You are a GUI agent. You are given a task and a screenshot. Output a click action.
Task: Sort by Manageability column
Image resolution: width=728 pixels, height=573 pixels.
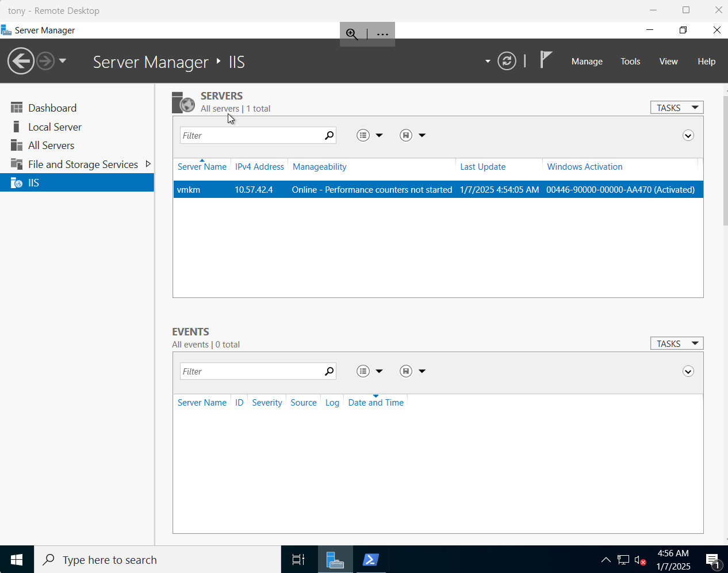tap(320, 167)
